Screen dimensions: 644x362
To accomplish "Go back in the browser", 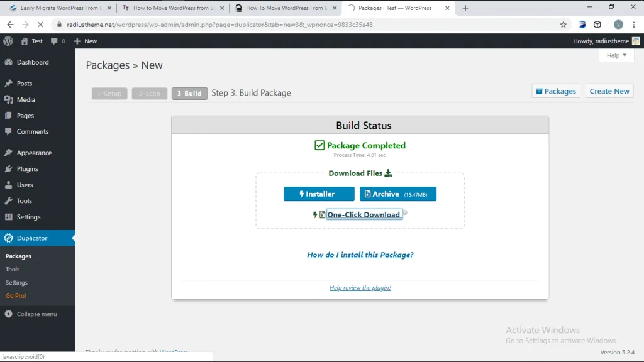I will point(10,25).
